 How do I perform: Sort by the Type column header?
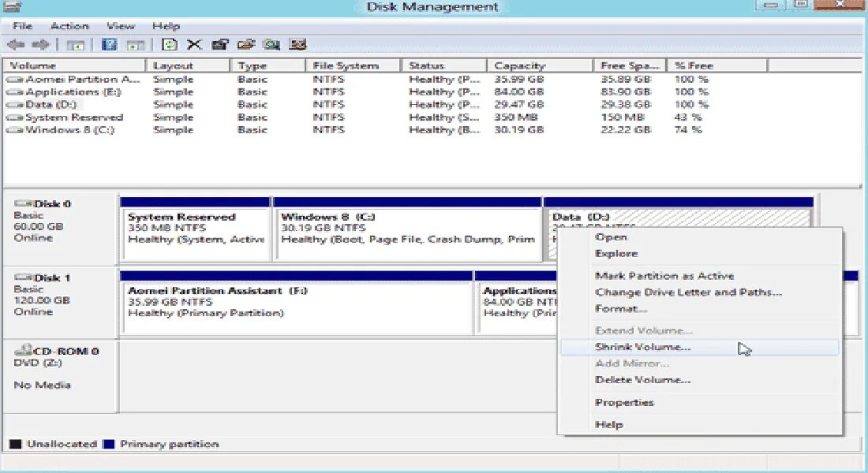[268, 65]
